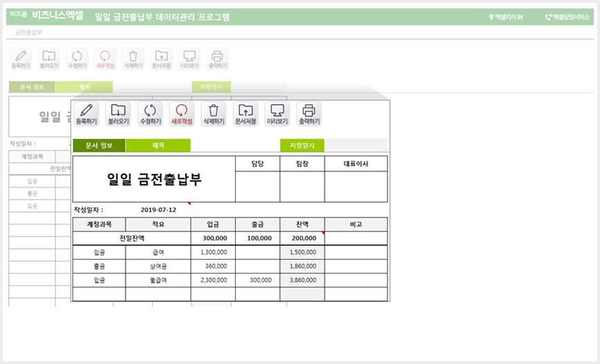Click the 월급여 description cell
Image resolution: width=600 pixels, height=364 pixels.
[x=158, y=280]
